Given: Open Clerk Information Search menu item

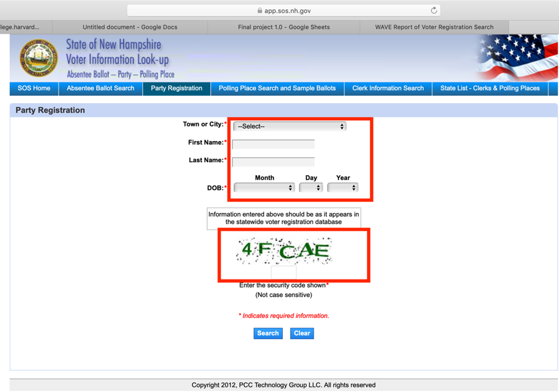Looking at the screenshot, I should (388, 88).
